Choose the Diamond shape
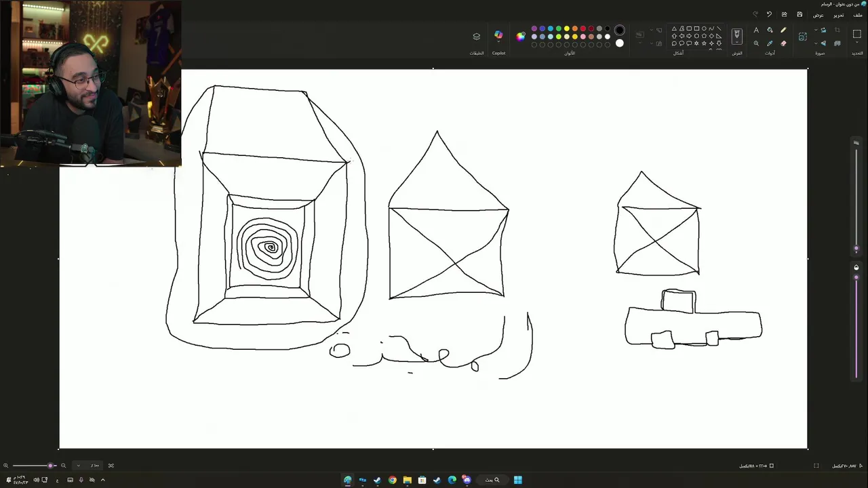 tap(711, 37)
